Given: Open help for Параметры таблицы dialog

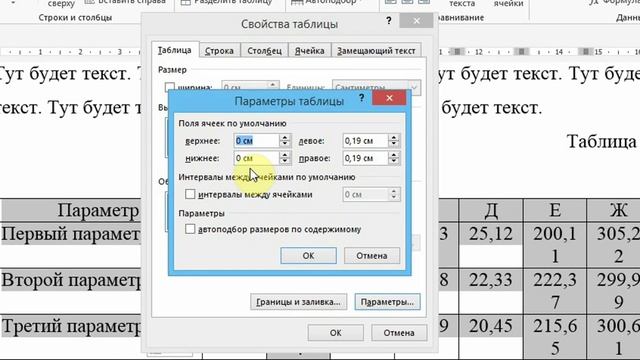Looking at the screenshot, I should pos(361,98).
